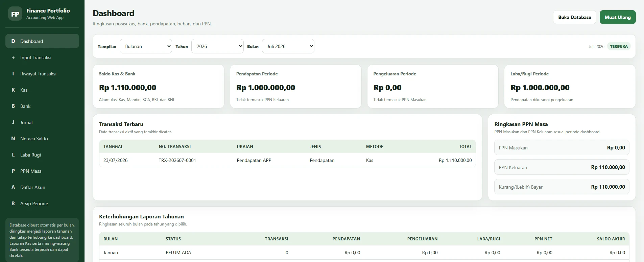
Task: Click the P icon beside PPN Masa
Action: pos(13,171)
